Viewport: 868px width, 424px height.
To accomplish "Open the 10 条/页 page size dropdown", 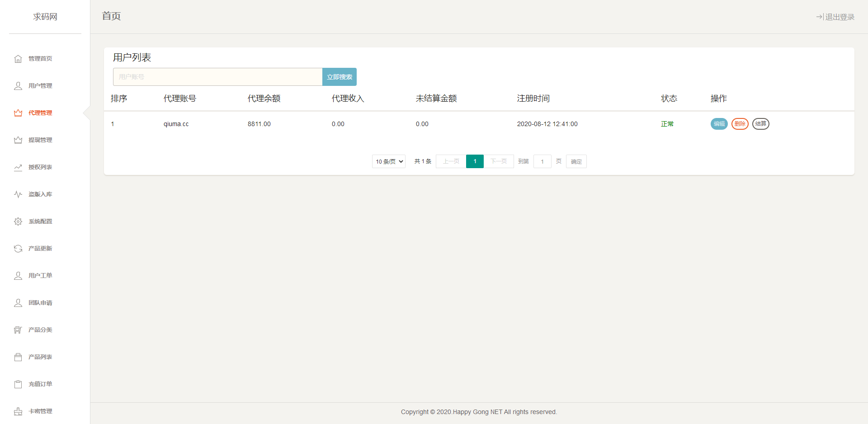I will click(x=389, y=161).
